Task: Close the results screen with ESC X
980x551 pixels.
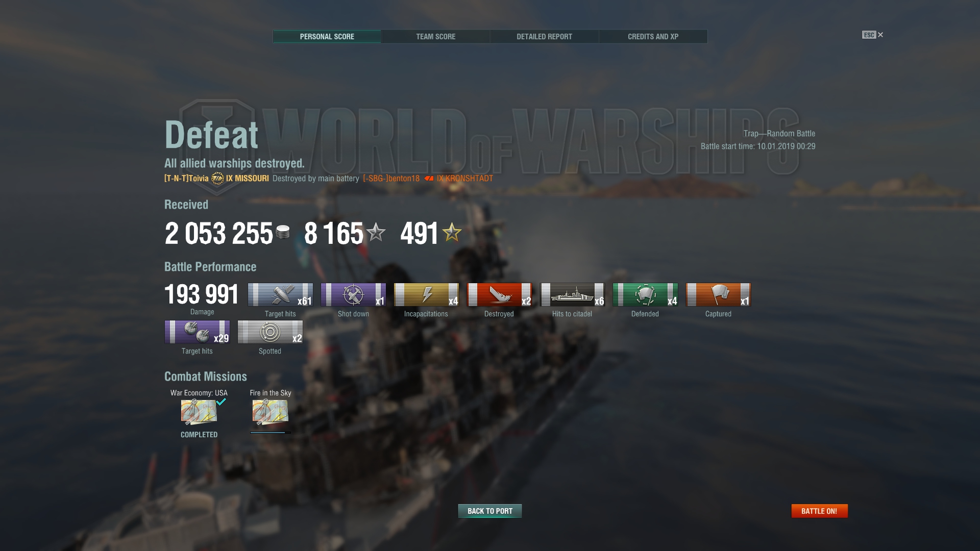Action: [x=873, y=35]
